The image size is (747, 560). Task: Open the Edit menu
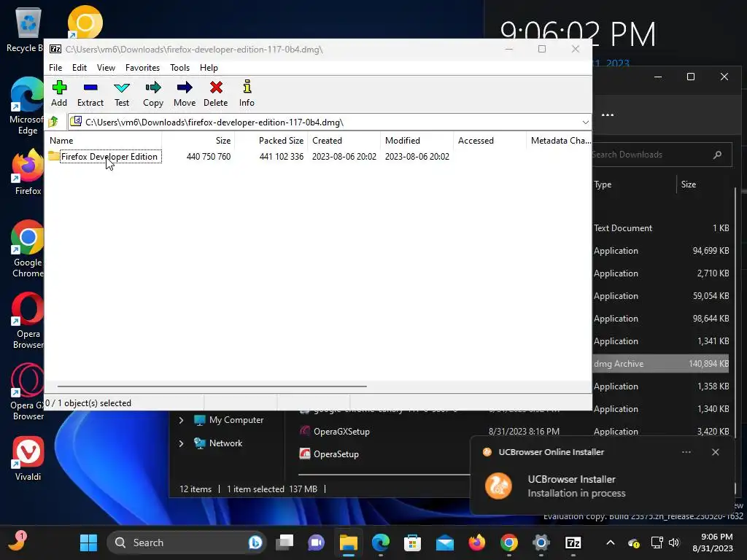80,68
